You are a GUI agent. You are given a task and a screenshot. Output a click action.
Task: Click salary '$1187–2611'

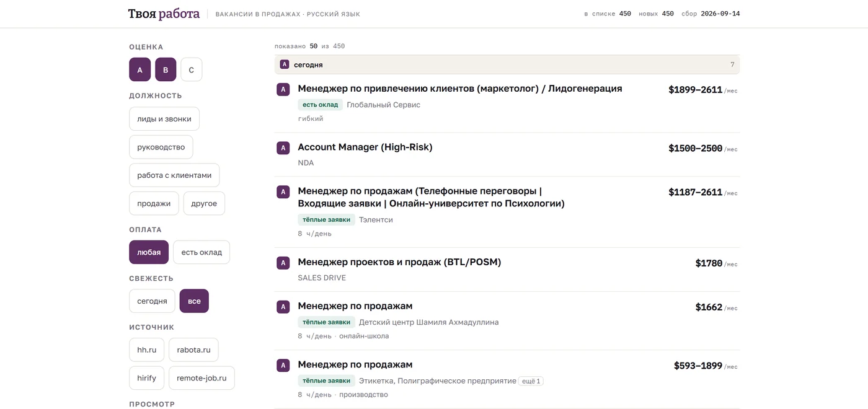pyautogui.click(x=695, y=192)
